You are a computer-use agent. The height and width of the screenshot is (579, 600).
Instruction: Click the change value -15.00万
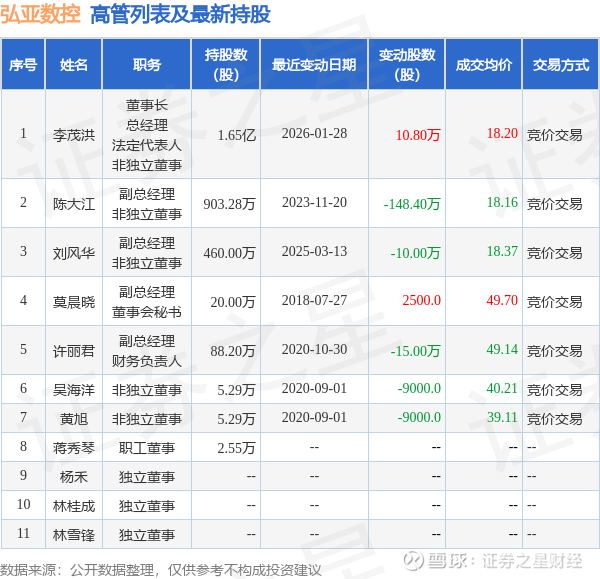(415, 351)
